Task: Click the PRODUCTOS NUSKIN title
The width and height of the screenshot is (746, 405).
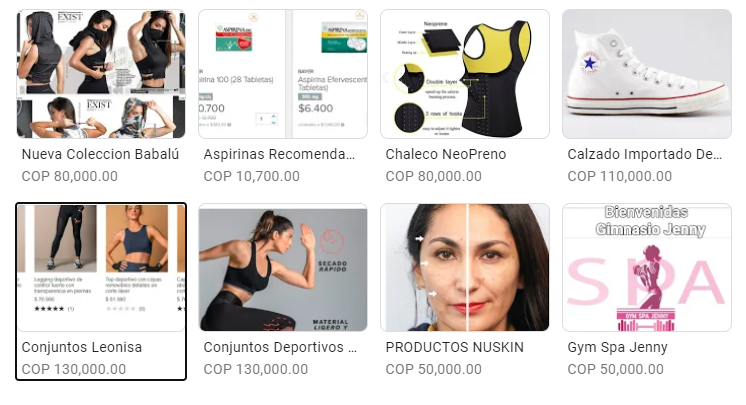Action: (x=454, y=347)
